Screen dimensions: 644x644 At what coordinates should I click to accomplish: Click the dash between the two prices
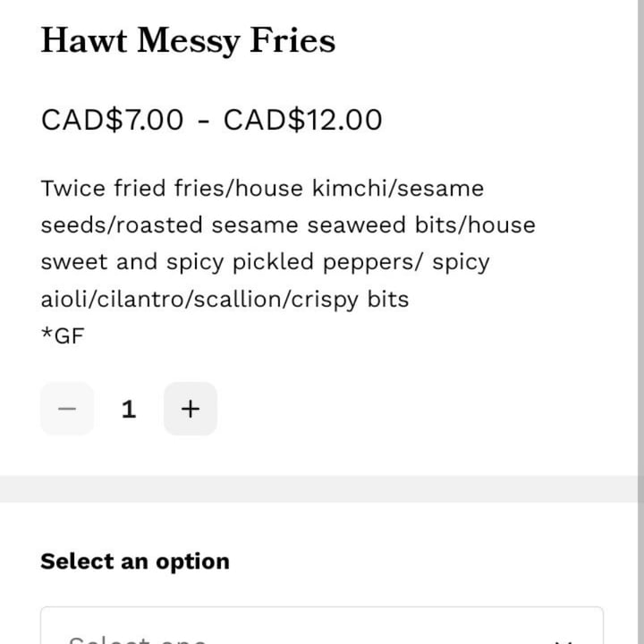click(x=203, y=119)
